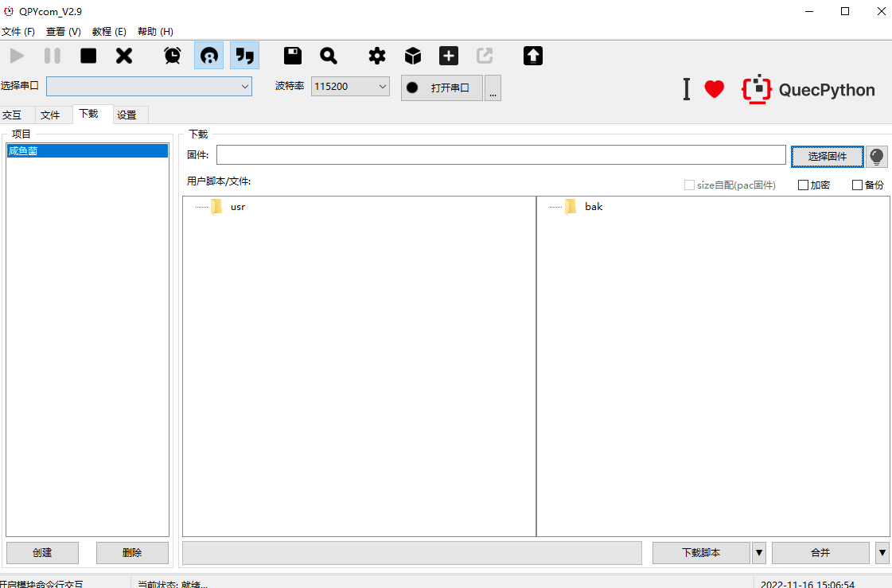Screen dimensions: 892x588
Task: Enable the 加密 checkbox
Action: tap(803, 185)
